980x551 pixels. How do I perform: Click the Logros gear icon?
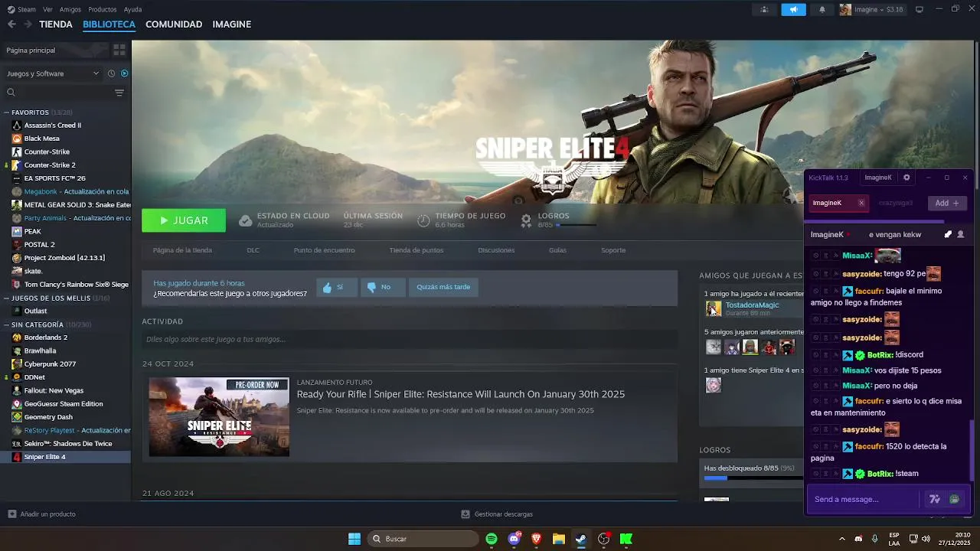click(526, 220)
